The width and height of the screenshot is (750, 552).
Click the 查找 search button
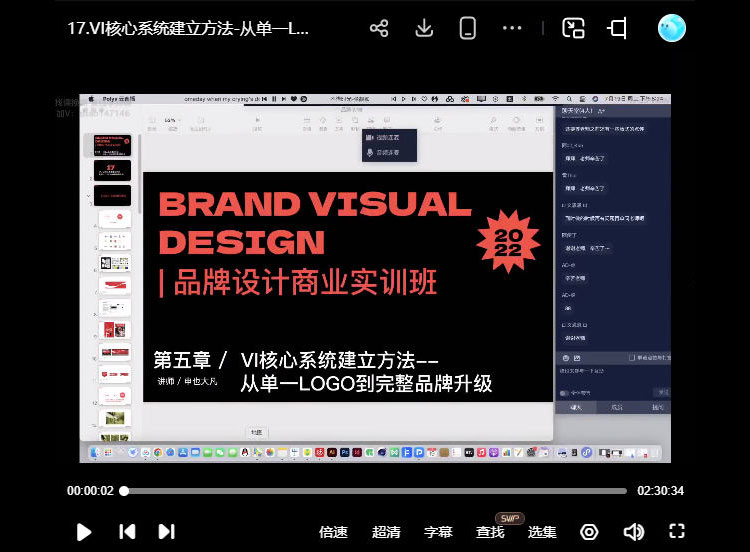coord(490,532)
